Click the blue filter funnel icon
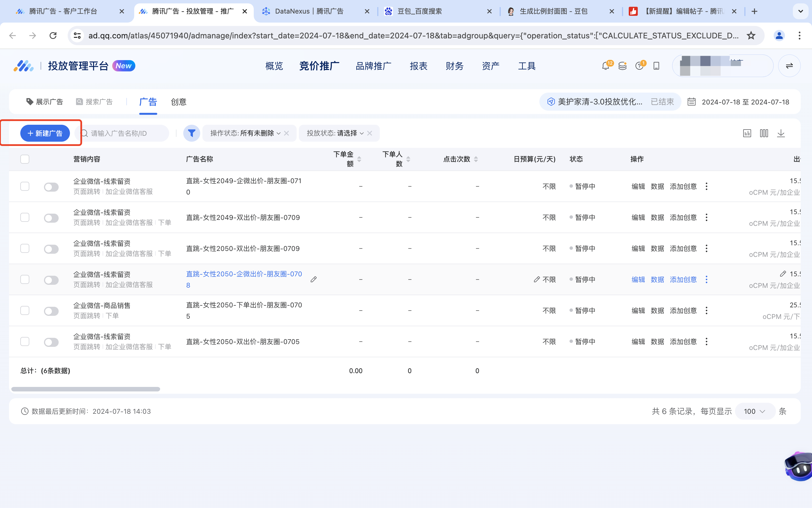This screenshot has height=508, width=812. click(192, 133)
